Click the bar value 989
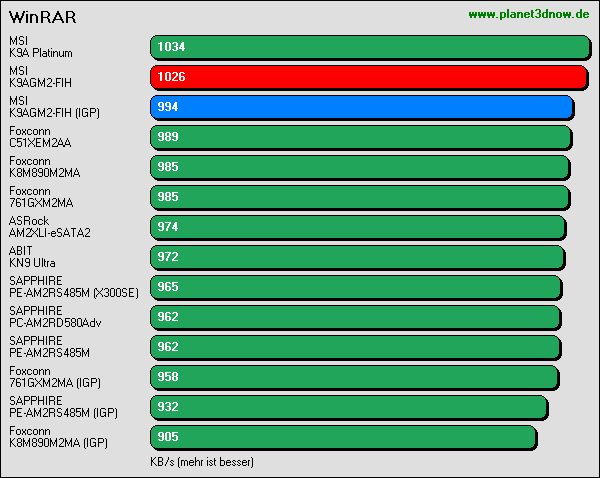 [168, 137]
